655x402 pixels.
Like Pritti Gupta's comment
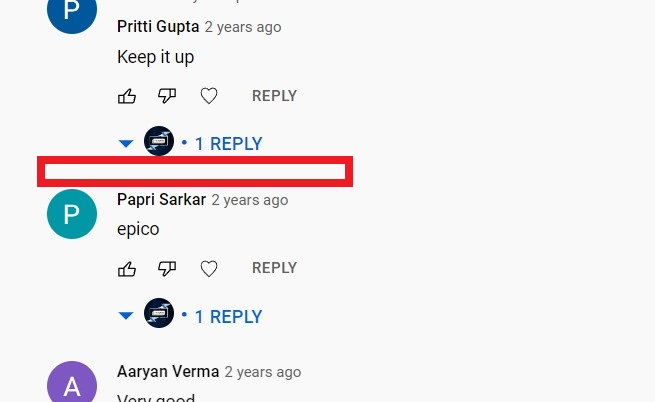pyautogui.click(x=127, y=96)
